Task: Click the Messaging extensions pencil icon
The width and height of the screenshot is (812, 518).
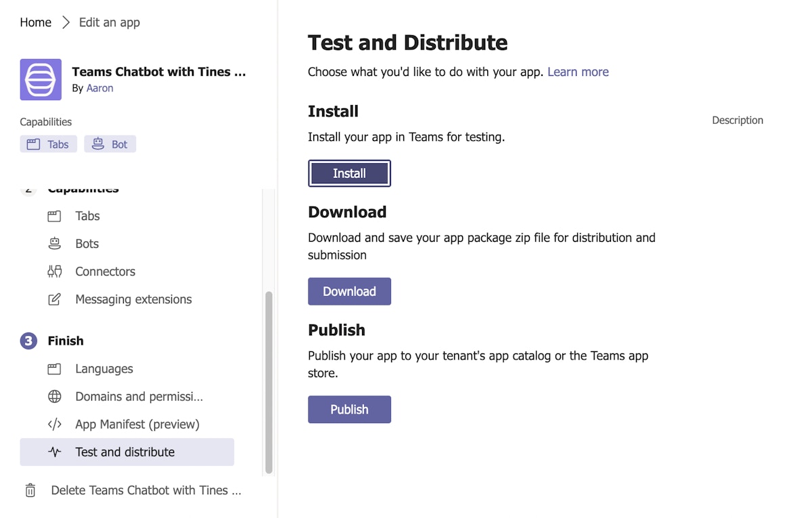Action: pos(55,299)
